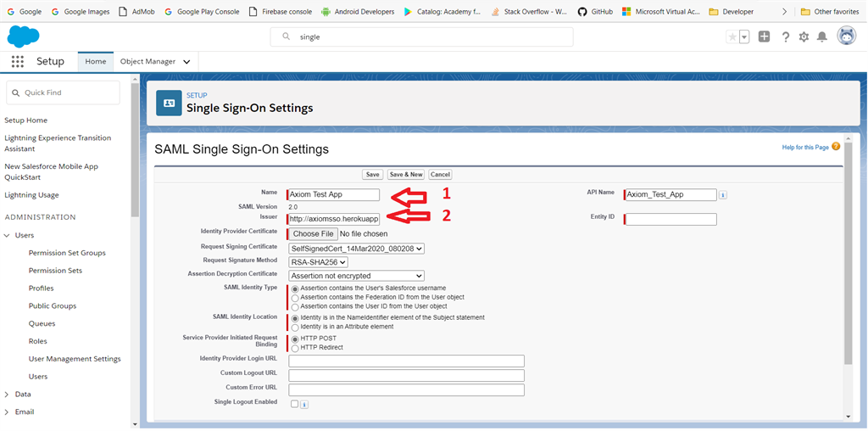Image resolution: width=868 pixels, height=431 pixels.
Task: Select Assertion contains the Federation ID option
Action: click(295, 298)
